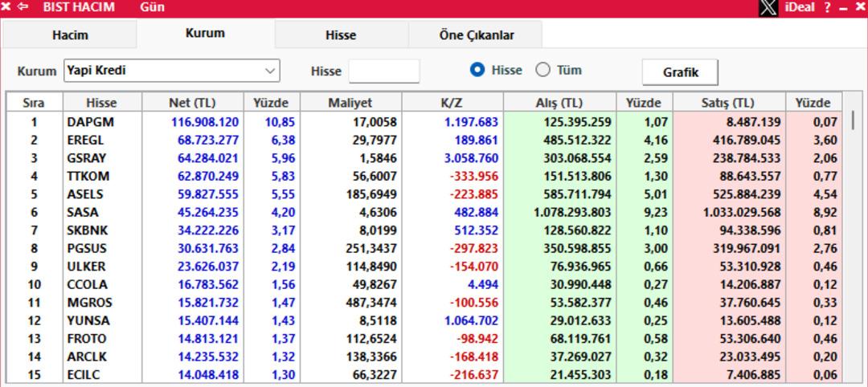Sort by the Alış (TL) column header
868x387 pixels.
(559, 103)
